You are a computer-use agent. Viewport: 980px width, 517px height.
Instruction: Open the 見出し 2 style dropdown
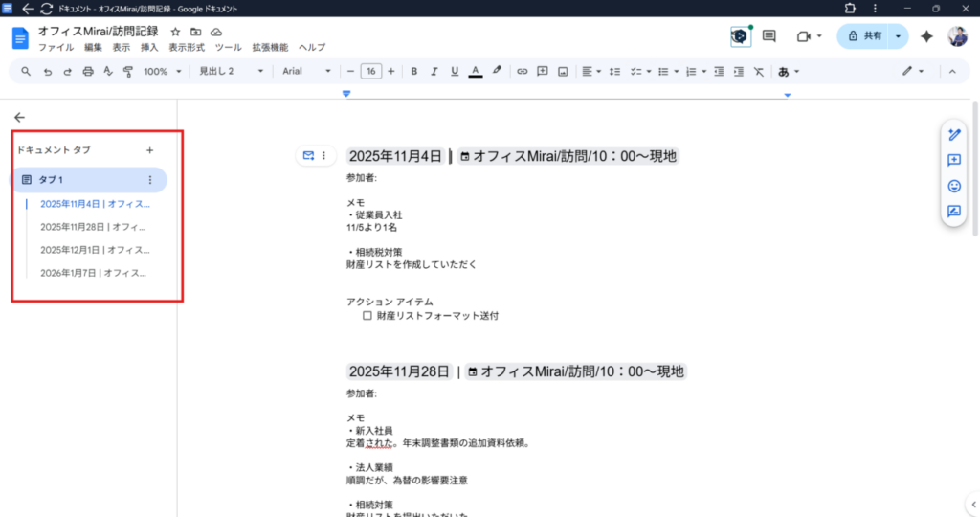230,71
